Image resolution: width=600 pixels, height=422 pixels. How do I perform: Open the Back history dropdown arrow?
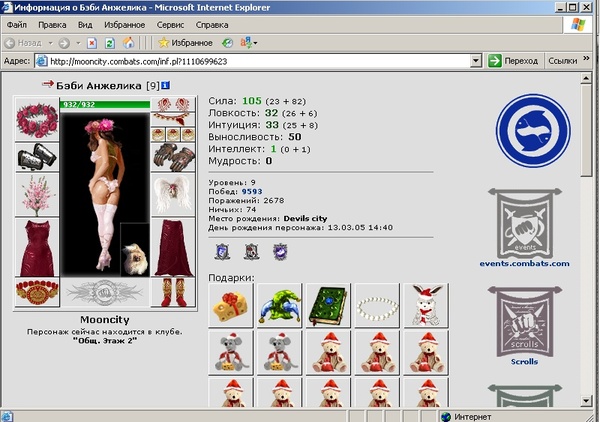point(50,43)
